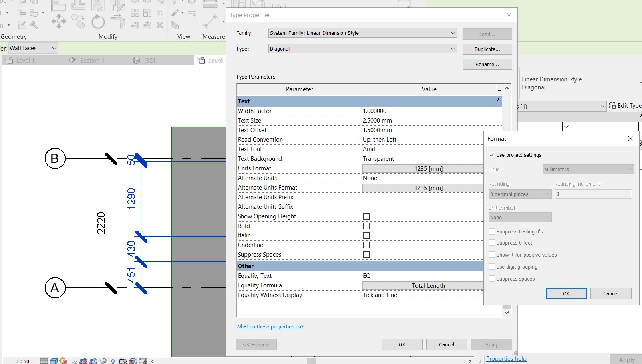The height and width of the screenshot is (364, 642).
Task: Open the Family dropdown in Type Properties
Action: (363, 33)
